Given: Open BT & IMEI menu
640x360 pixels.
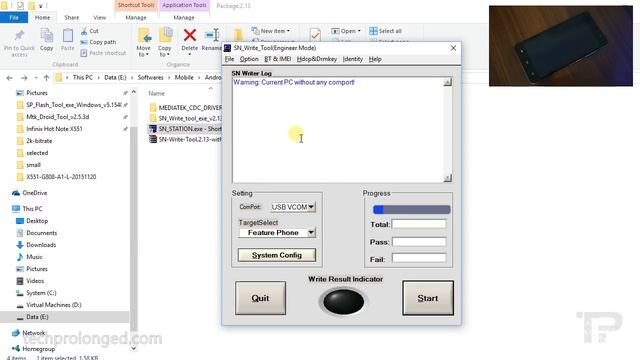Looking at the screenshot, I should pos(278,59).
